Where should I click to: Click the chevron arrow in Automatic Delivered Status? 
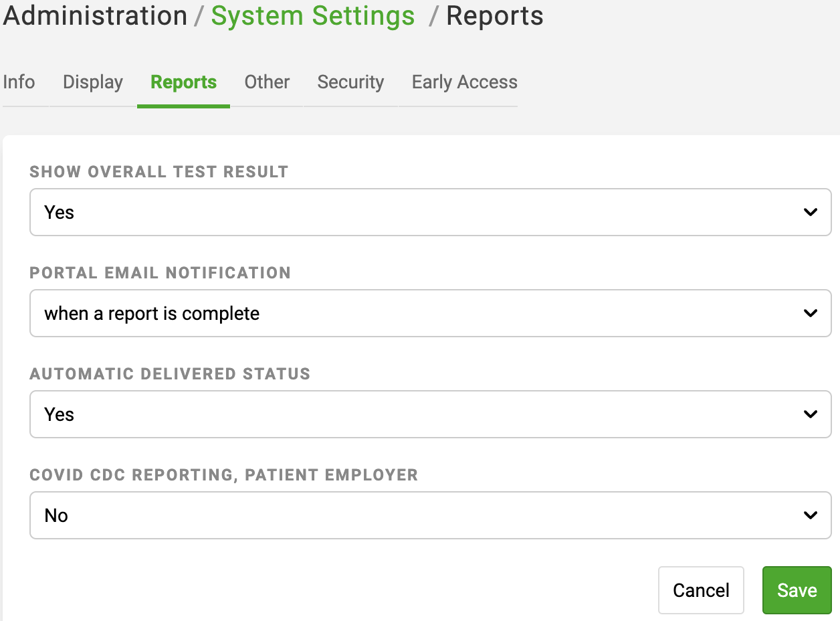point(810,414)
